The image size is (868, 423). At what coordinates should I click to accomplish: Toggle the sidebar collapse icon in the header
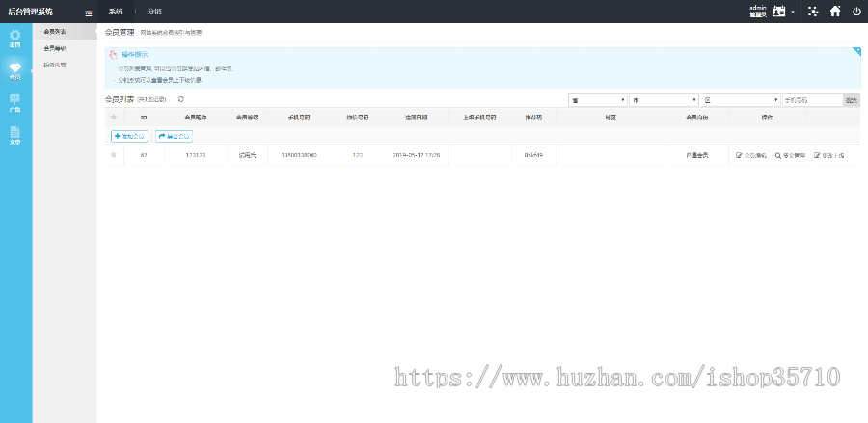point(89,13)
